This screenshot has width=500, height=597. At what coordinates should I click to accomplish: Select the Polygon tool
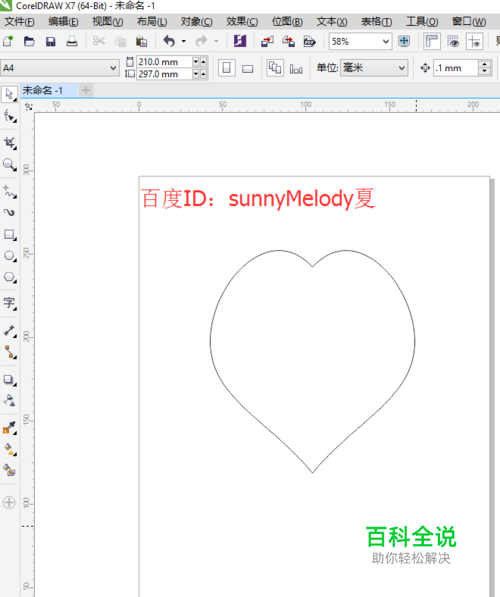tap(9, 277)
